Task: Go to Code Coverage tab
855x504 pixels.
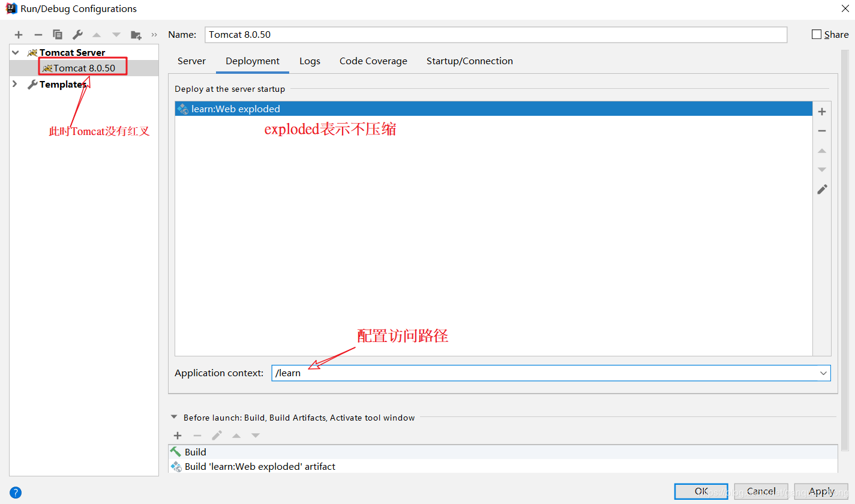Action: click(373, 61)
